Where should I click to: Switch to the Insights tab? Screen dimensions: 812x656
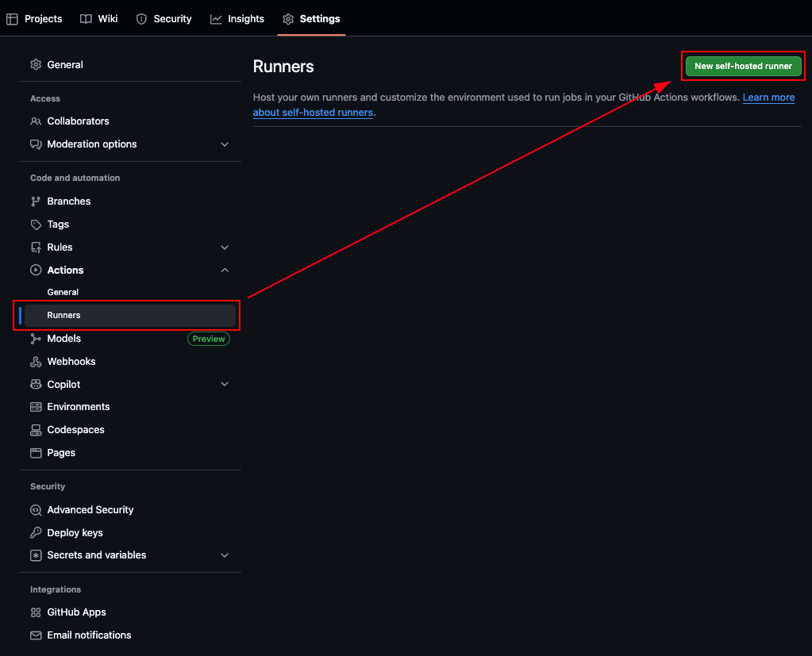[x=237, y=19]
